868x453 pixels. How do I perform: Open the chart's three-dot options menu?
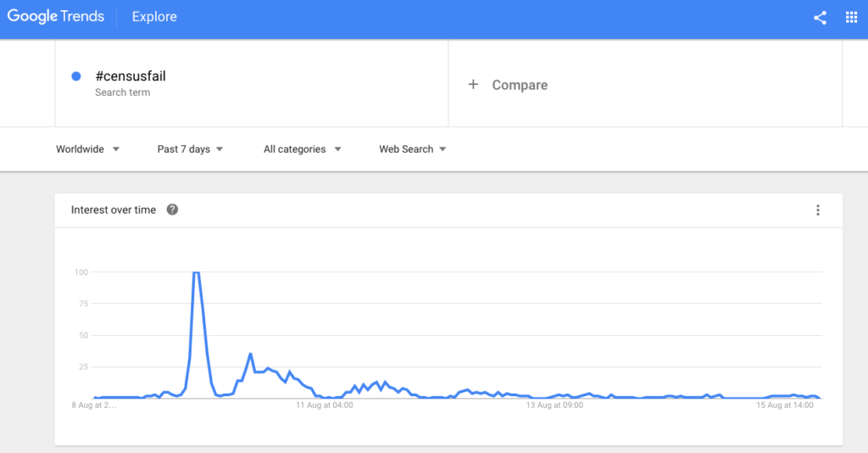(x=818, y=210)
